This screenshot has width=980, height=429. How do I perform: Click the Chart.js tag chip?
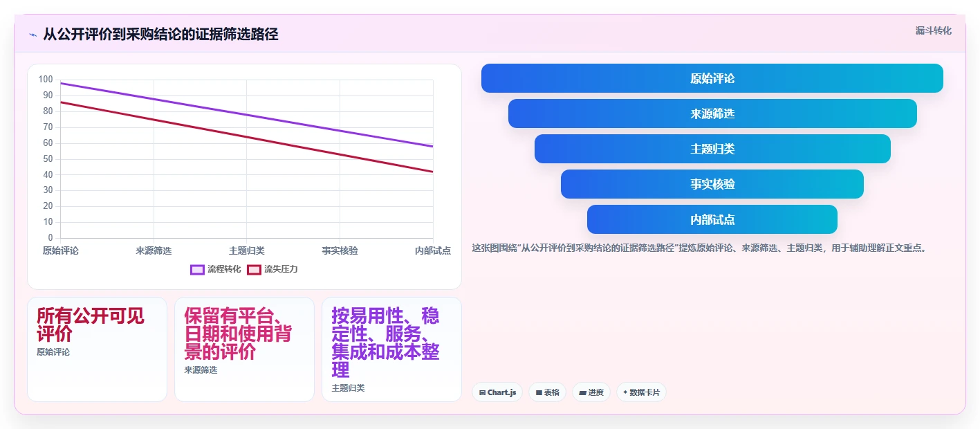497,392
